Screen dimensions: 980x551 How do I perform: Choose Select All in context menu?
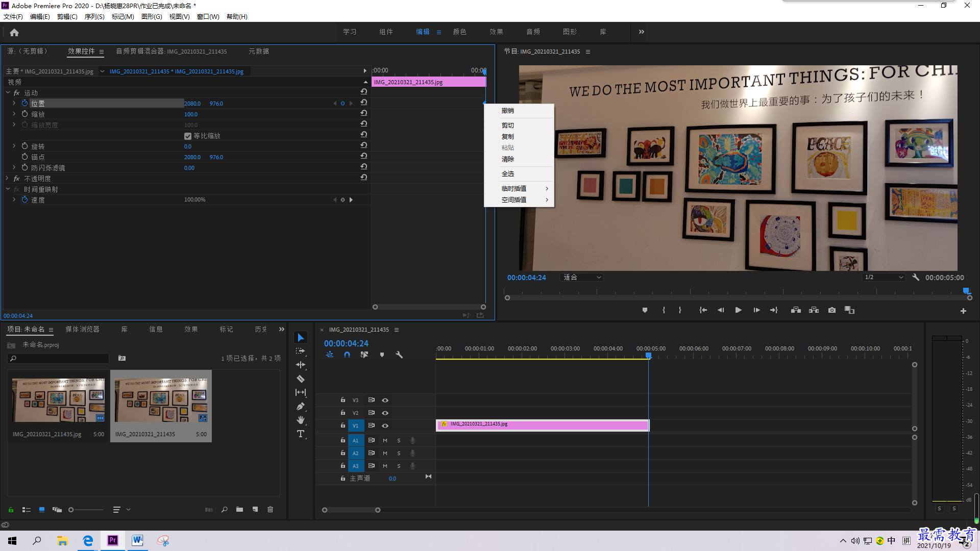coord(507,173)
